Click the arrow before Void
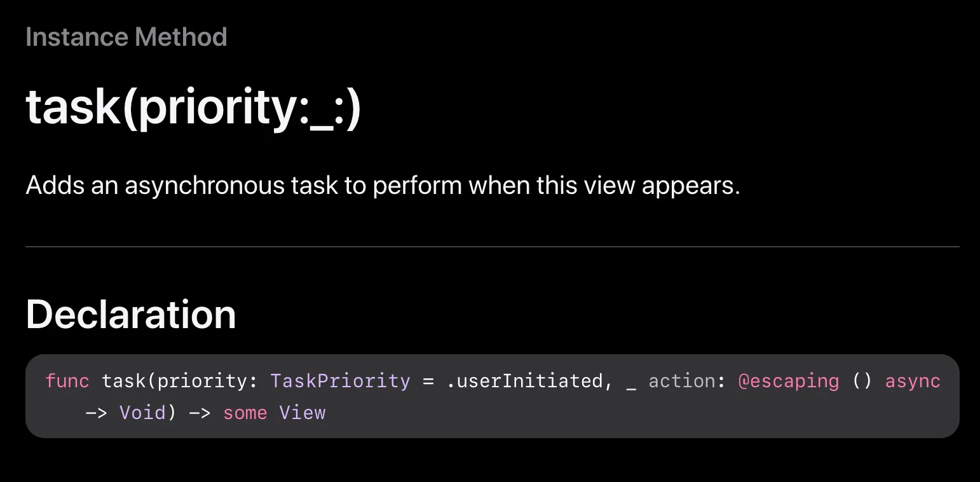This screenshot has width=980, height=482. click(95, 413)
